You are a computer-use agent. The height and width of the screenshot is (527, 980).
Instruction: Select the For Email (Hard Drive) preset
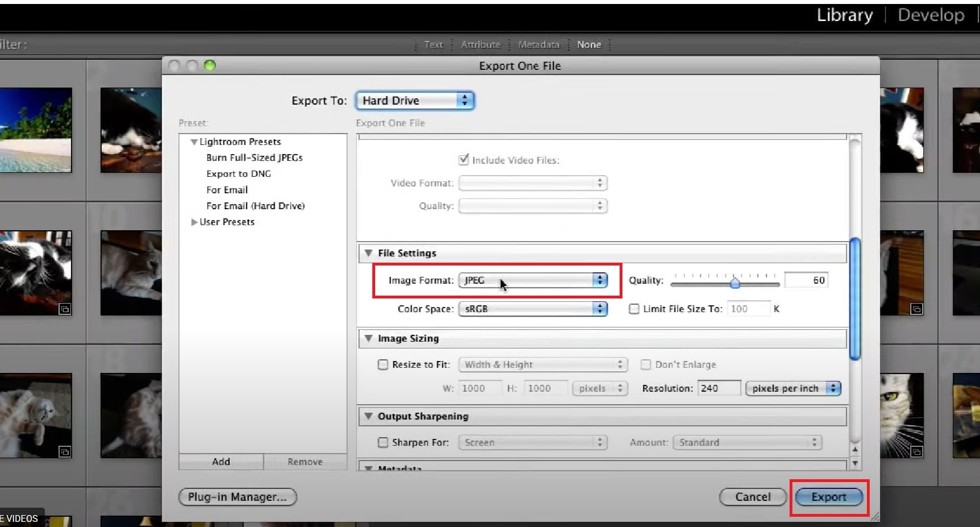[256, 206]
